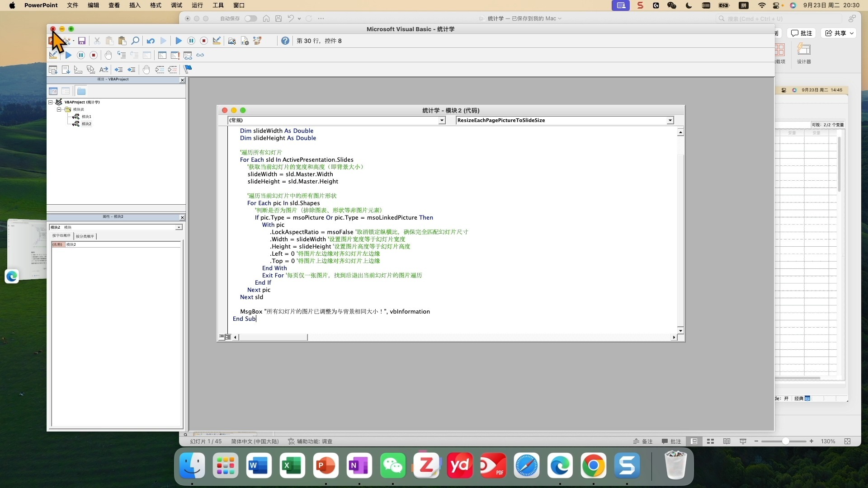Click the Indent icon in Edit toolbar
Image resolution: width=868 pixels, height=488 pixels.
[x=118, y=70]
